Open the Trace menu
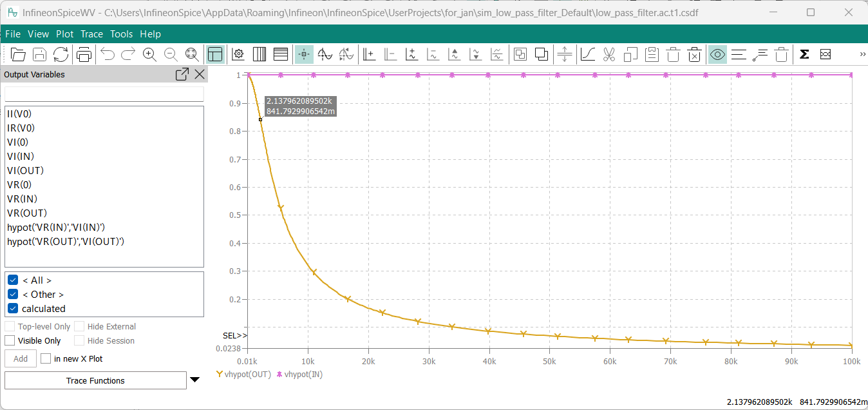The height and width of the screenshot is (410, 868). click(x=91, y=34)
